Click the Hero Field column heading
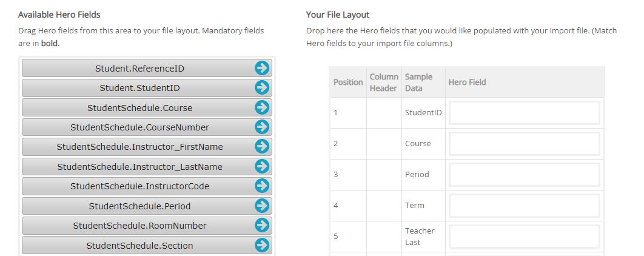This screenshot has height=256, width=644. 468,83
